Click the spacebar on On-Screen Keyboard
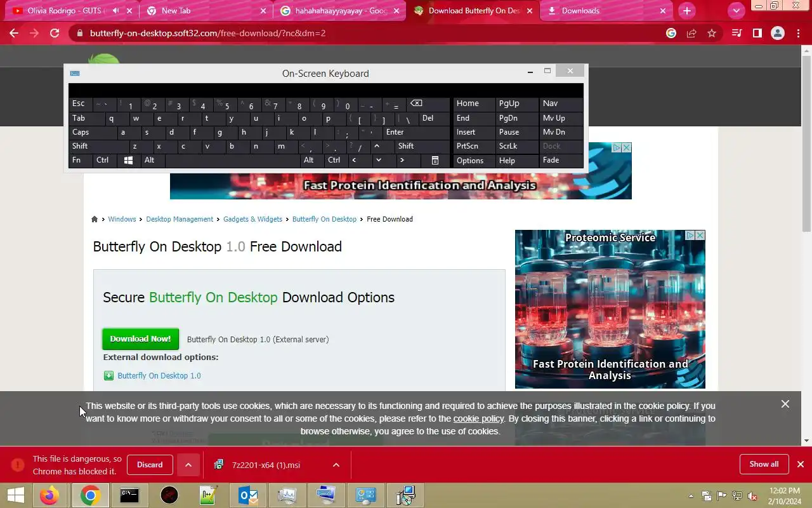812x508 pixels. coord(232,161)
